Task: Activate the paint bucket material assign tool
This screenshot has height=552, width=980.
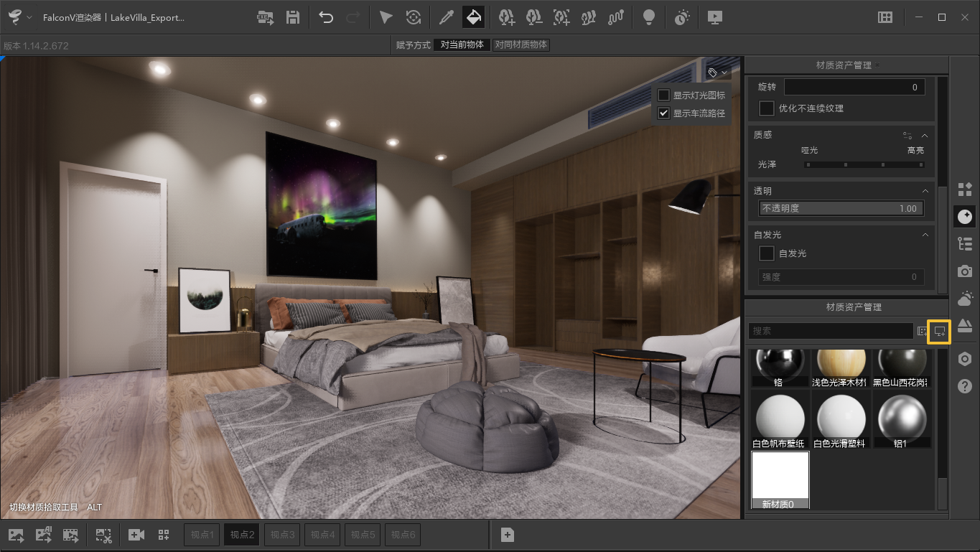Action: [x=473, y=17]
